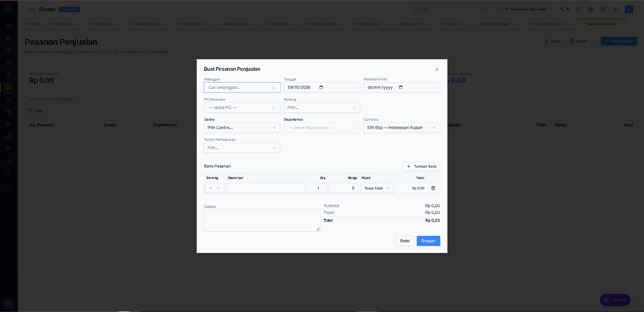Focus the top Cari search box

pos(450,9)
